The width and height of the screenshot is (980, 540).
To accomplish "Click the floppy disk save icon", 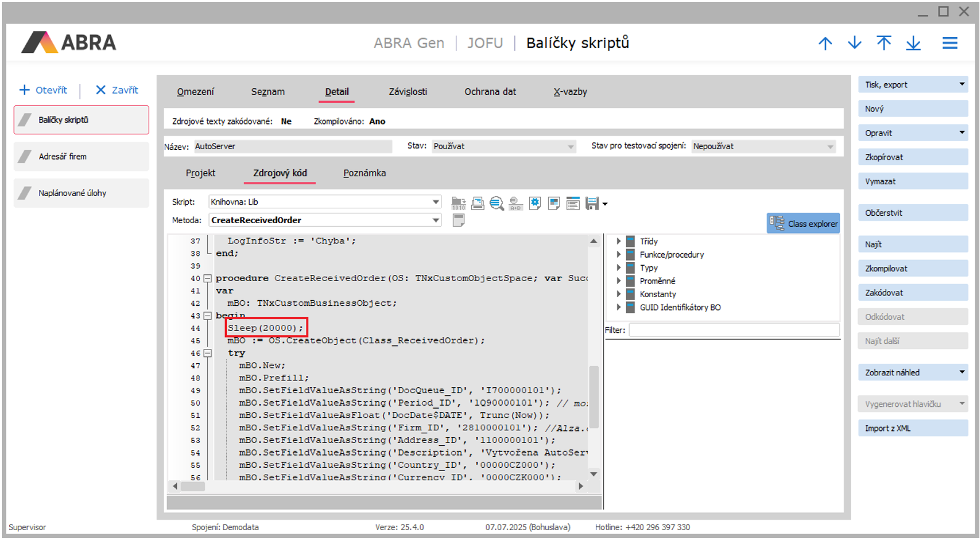I will (592, 203).
